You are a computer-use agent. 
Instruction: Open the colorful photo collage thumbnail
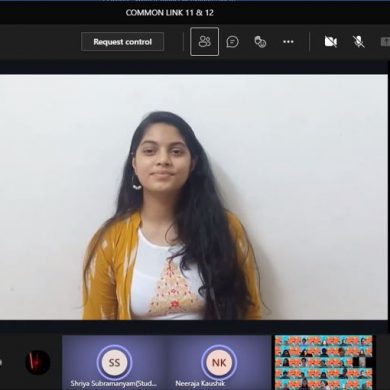(323, 362)
